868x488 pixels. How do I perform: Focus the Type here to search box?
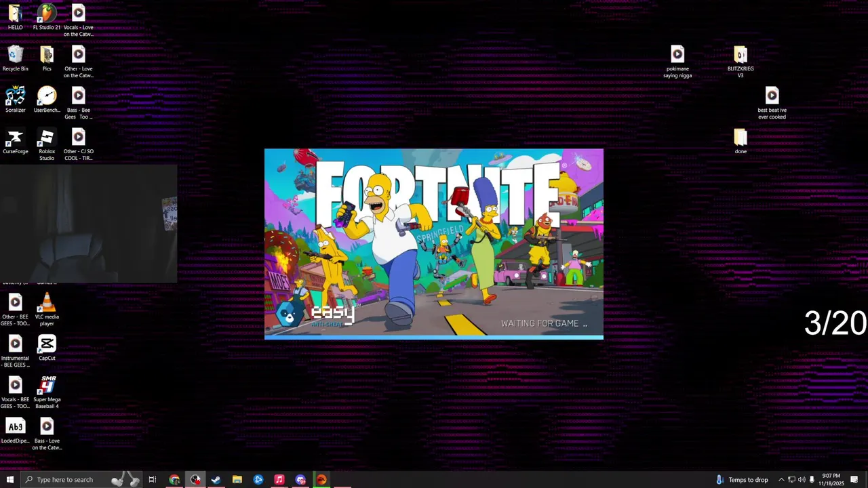(81, 480)
